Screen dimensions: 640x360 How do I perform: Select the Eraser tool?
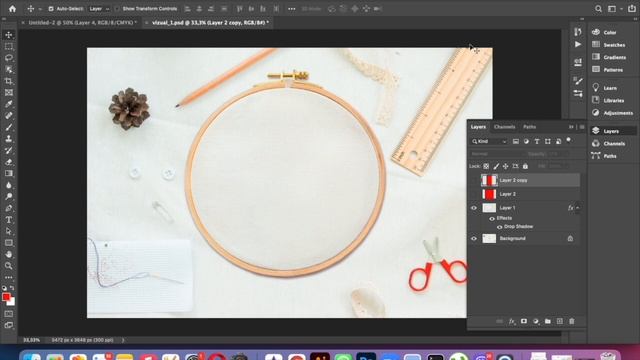[x=9, y=162]
